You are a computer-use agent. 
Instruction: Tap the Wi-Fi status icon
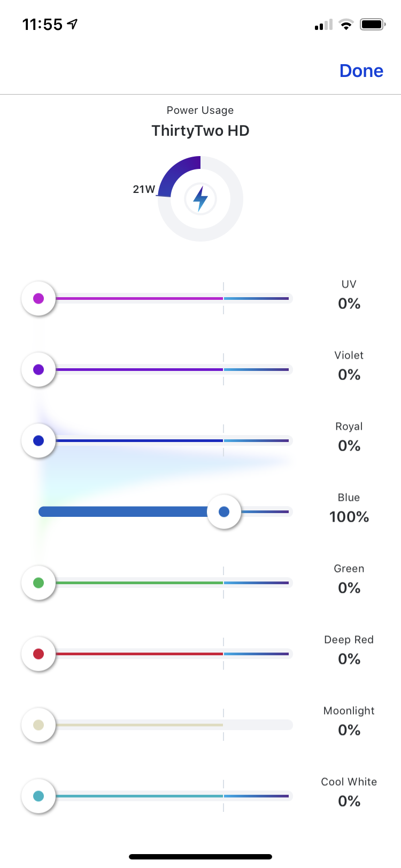point(346,24)
